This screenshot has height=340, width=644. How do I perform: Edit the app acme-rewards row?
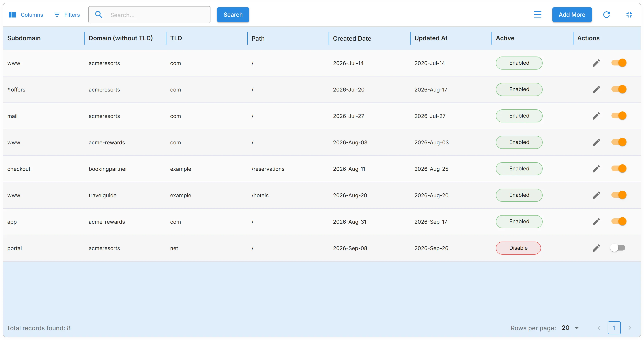pyautogui.click(x=596, y=222)
